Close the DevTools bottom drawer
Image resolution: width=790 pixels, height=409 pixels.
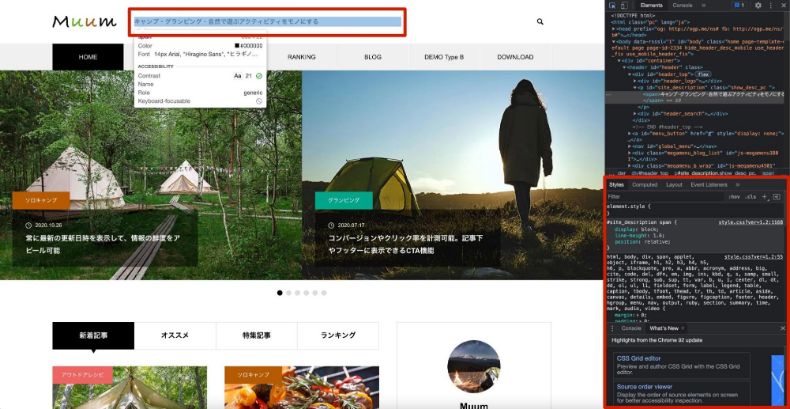[x=782, y=328]
